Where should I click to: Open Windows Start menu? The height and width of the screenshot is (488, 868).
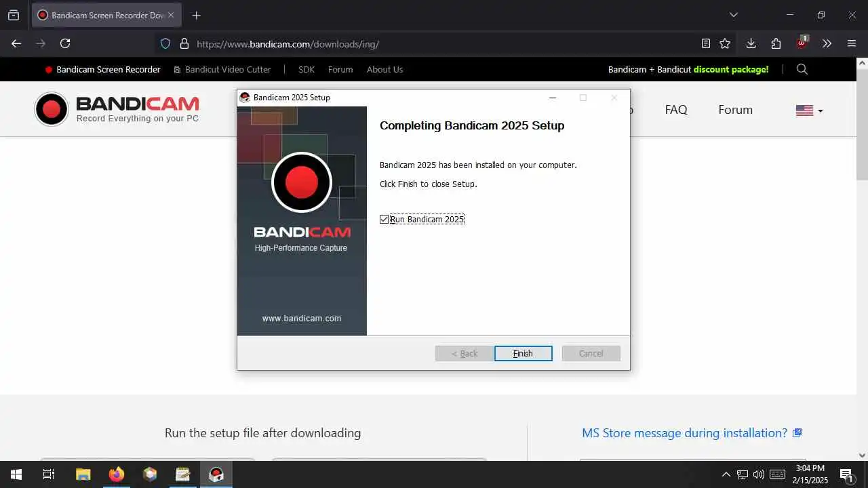click(x=16, y=474)
